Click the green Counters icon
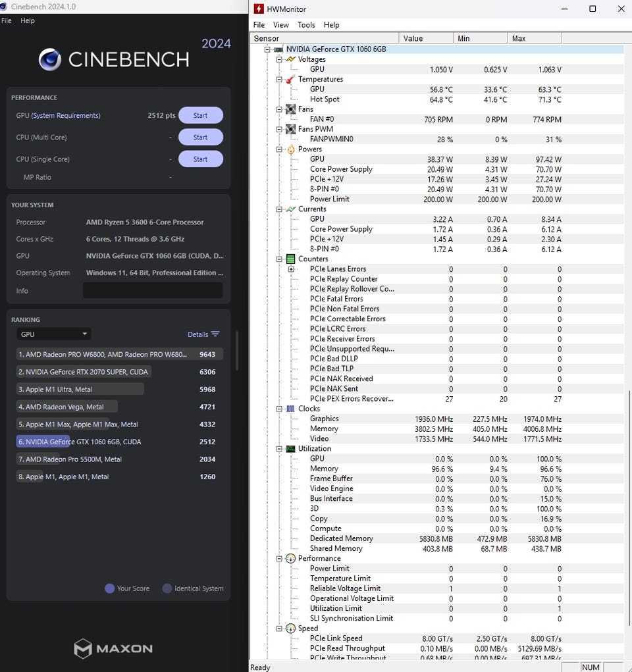Viewport: 632px width, 672px height. [x=290, y=259]
